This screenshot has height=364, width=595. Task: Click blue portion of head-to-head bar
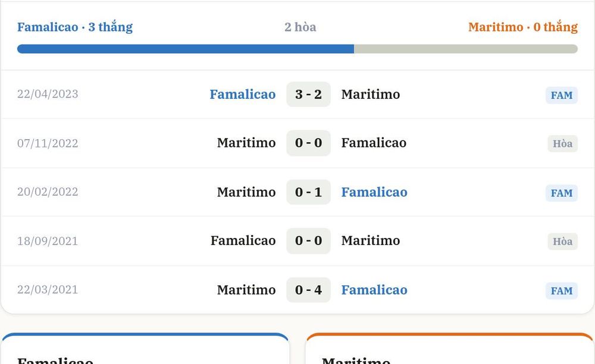186,49
